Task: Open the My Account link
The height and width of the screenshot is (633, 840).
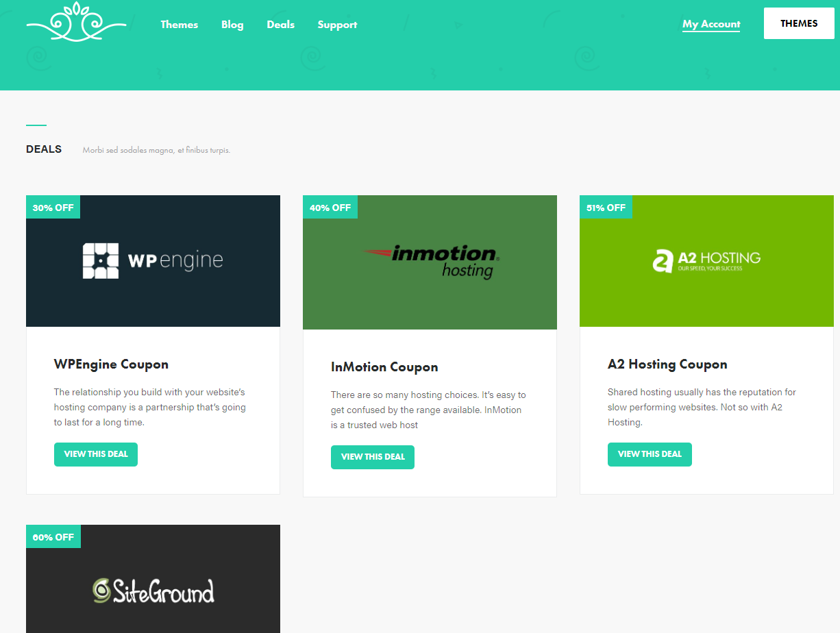Action: pos(711,25)
